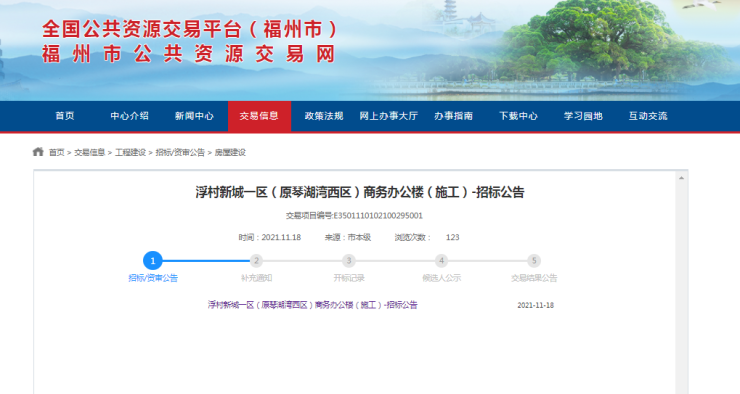Screen dimensions: 740x394
Task: Go to 办事指南 navigation item
Action: [x=454, y=116]
